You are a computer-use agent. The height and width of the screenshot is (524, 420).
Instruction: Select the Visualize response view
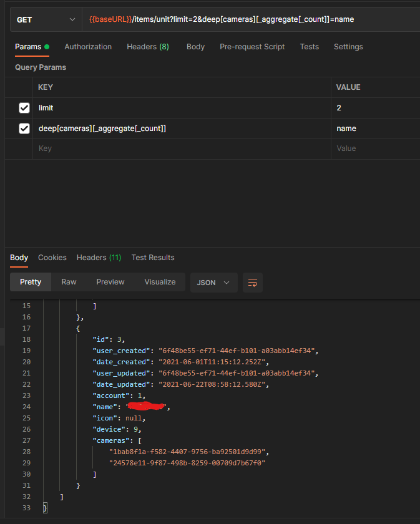click(x=160, y=282)
